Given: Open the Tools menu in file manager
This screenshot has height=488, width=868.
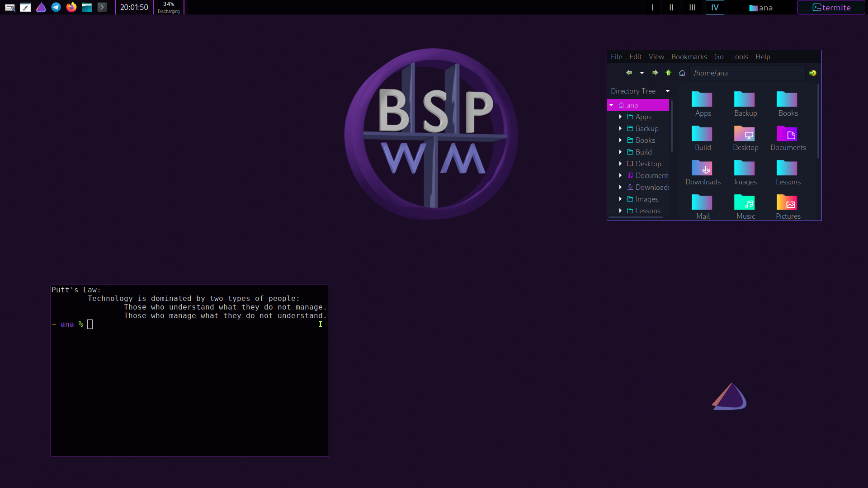Looking at the screenshot, I should click(x=740, y=56).
